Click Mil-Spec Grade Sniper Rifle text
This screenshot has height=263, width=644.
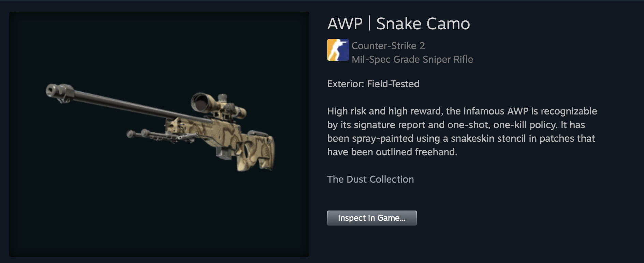tap(412, 59)
